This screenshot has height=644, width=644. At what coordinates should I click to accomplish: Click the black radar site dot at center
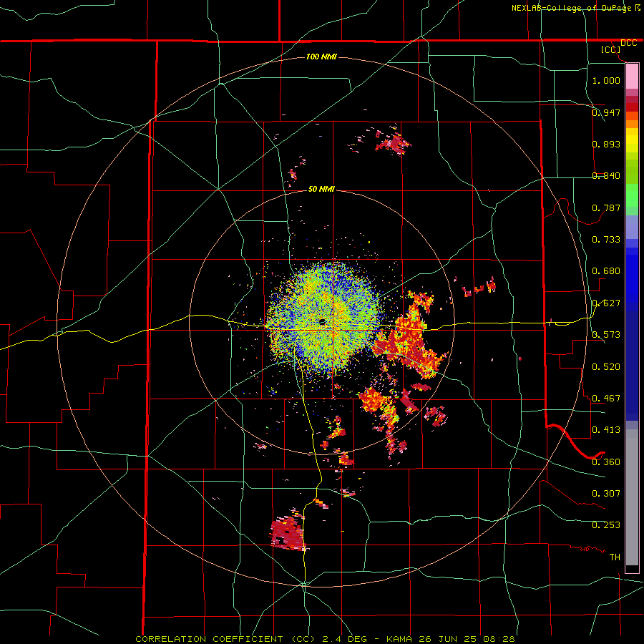(323, 321)
